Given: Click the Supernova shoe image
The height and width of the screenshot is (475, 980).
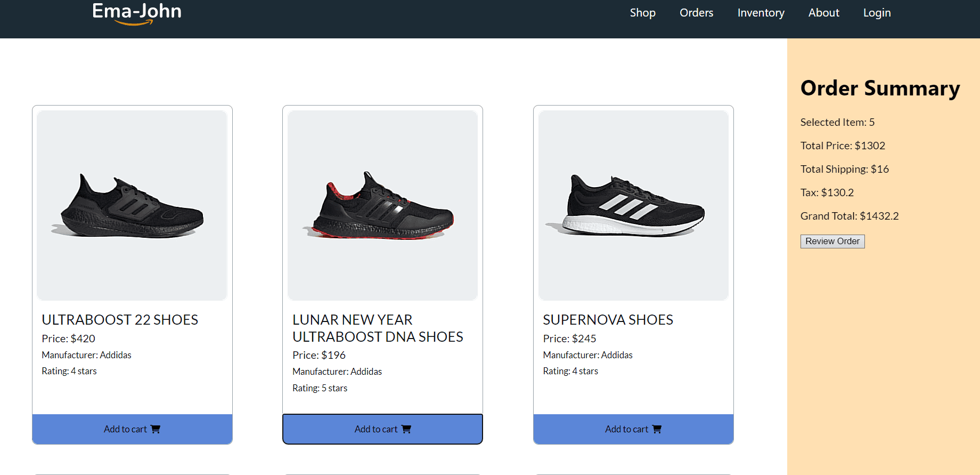Looking at the screenshot, I should coord(633,205).
